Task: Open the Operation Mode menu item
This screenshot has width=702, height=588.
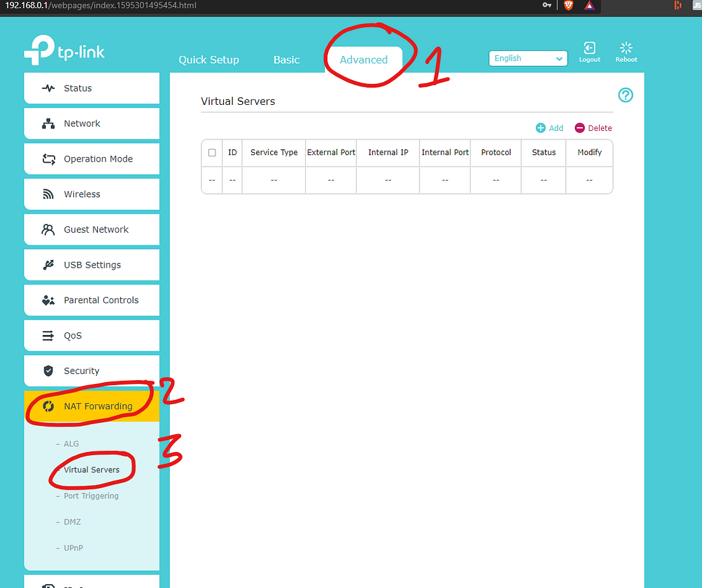Action: [92, 159]
